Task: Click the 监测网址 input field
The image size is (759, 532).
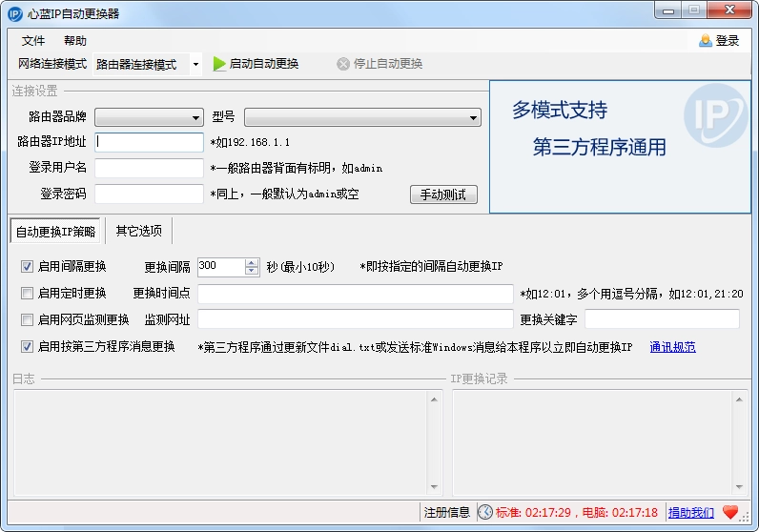Action: point(356,319)
